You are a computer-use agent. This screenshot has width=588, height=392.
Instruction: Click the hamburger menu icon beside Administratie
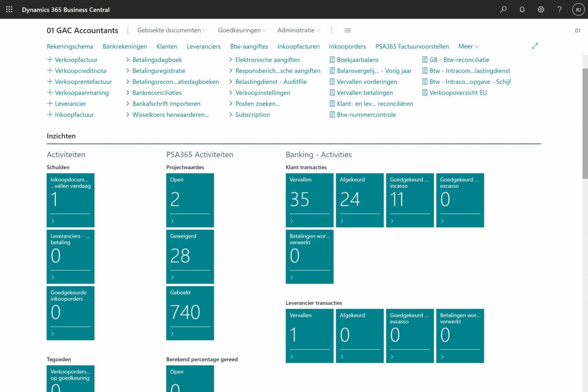[347, 30]
